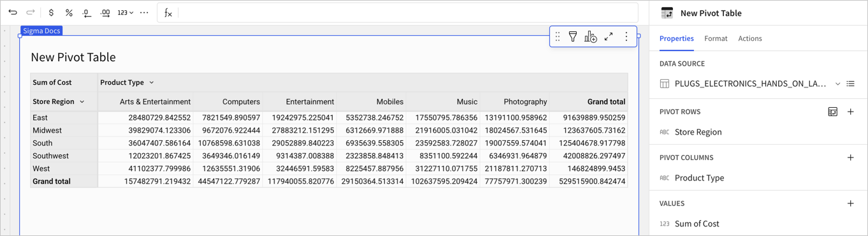Viewport: 868px width, 236px height.
Task: Open the Product Type column dropdown
Action: pyautogui.click(x=152, y=82)
